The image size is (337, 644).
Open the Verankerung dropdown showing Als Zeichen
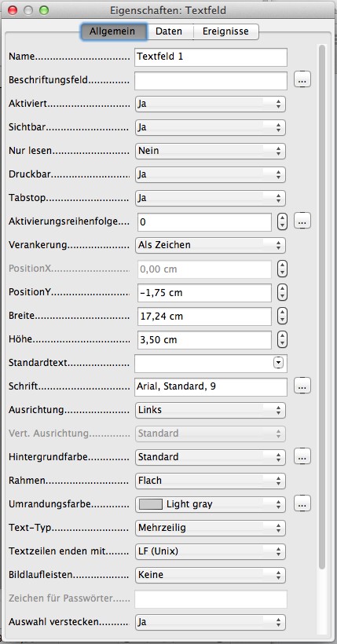(211, 245)
